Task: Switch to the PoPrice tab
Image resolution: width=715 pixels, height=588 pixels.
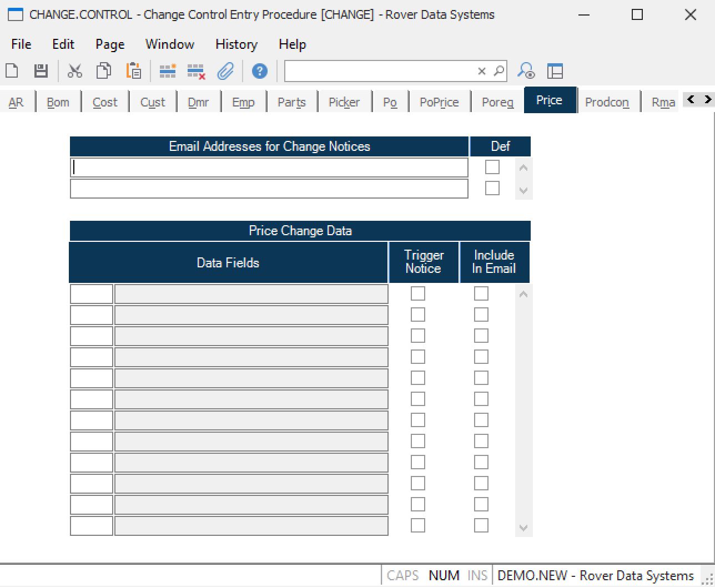Action: click(439, 102)
